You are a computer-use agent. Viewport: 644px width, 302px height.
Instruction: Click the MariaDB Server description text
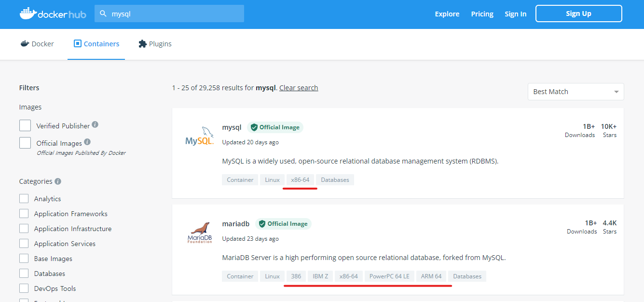[364, 258]
